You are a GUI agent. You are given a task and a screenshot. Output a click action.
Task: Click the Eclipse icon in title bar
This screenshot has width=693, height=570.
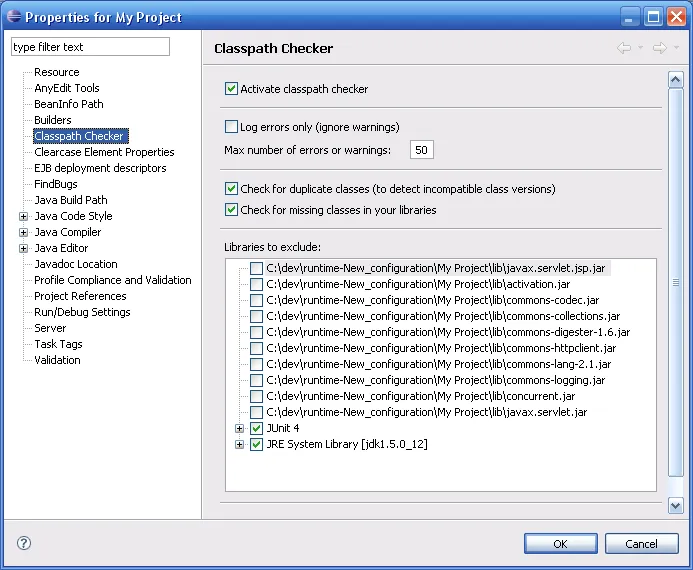point(14,16)
